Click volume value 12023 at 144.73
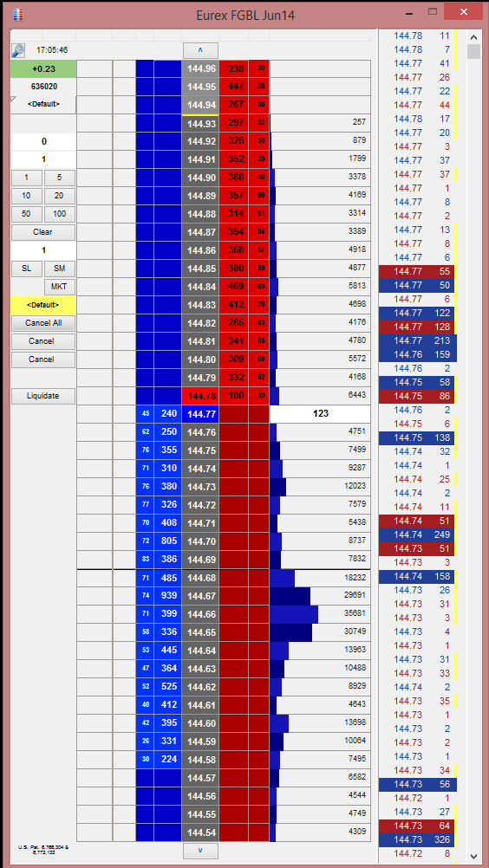This screenshot has width=489, height=868. point(355,487)
